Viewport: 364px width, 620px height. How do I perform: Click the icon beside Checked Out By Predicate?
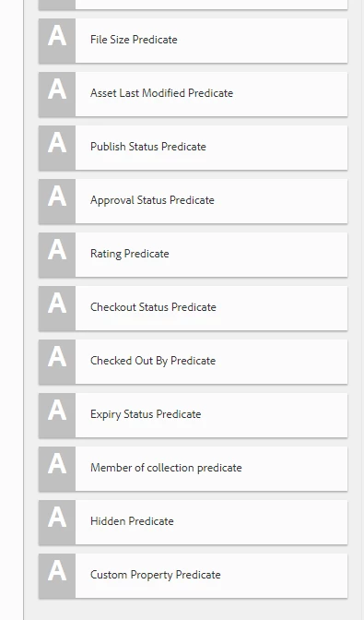click(57, 362)
